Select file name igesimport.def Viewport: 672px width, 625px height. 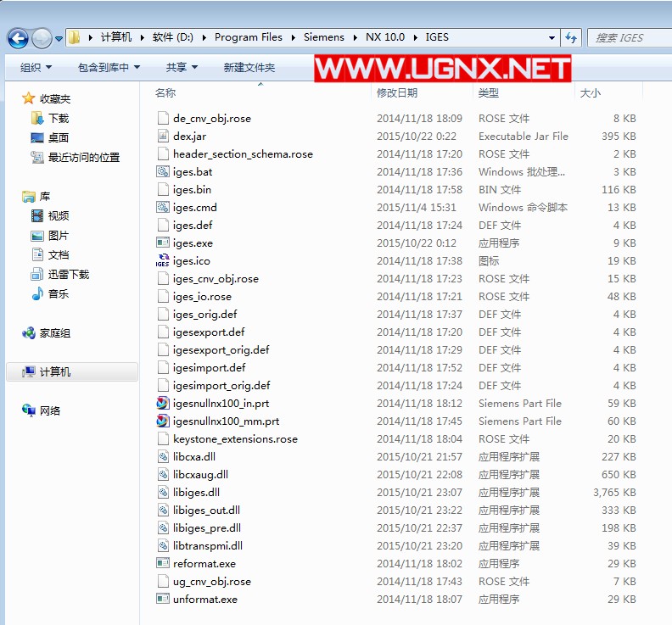point(209,368)
